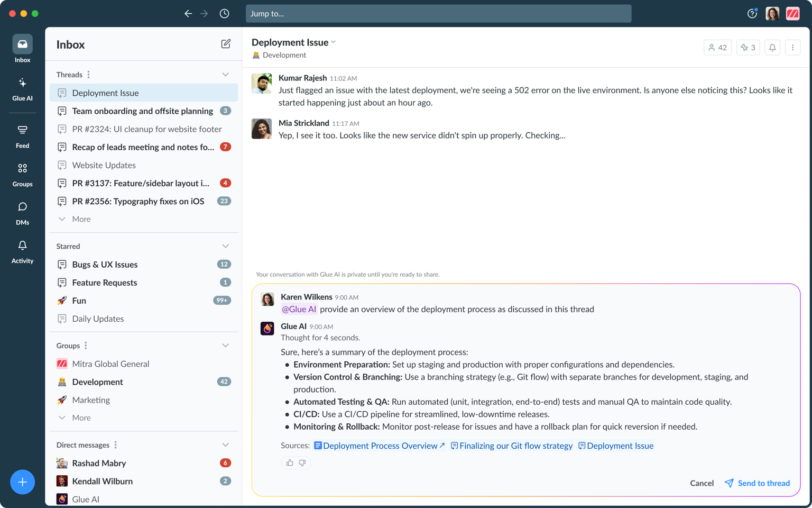
Task: Click the history clock icon
Action: point(225,14)
